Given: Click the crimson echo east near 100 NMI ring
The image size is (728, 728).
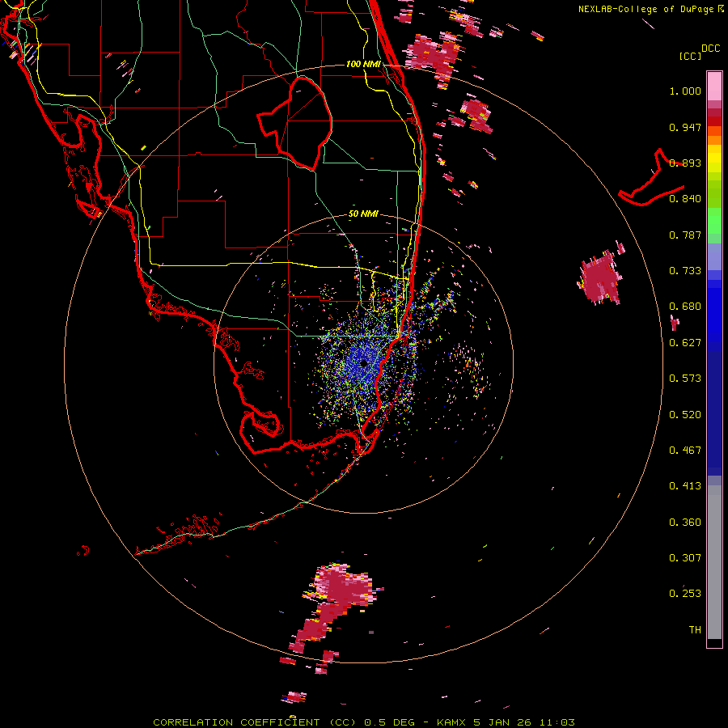Looking at the screenshot, I should pyautogui.click(x=600, y=277).
